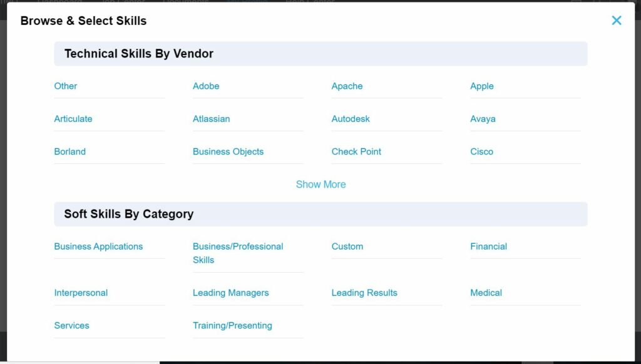This screenshot has height=364, width=641.
Task: Select Borland from vendor list
Action: point(69,151)
